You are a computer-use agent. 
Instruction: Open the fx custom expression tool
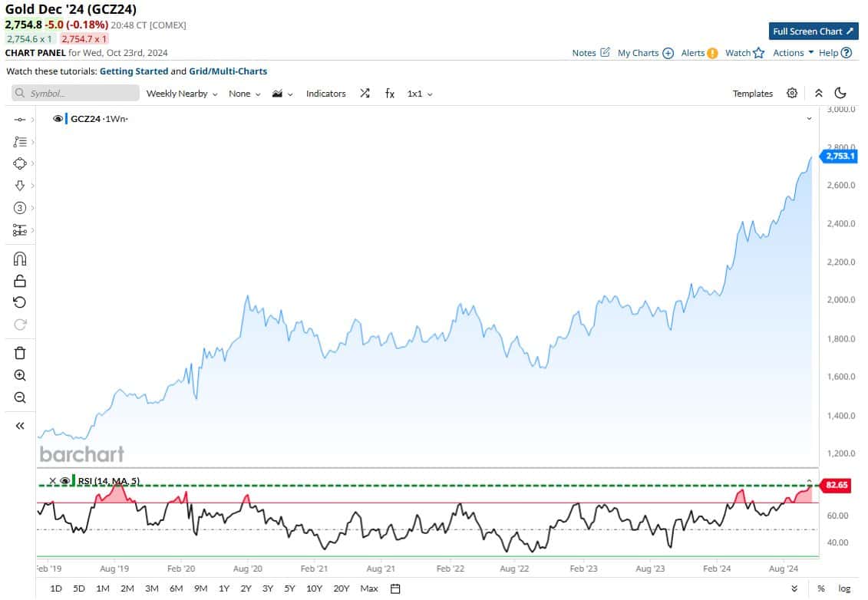(x=390, y=93)
